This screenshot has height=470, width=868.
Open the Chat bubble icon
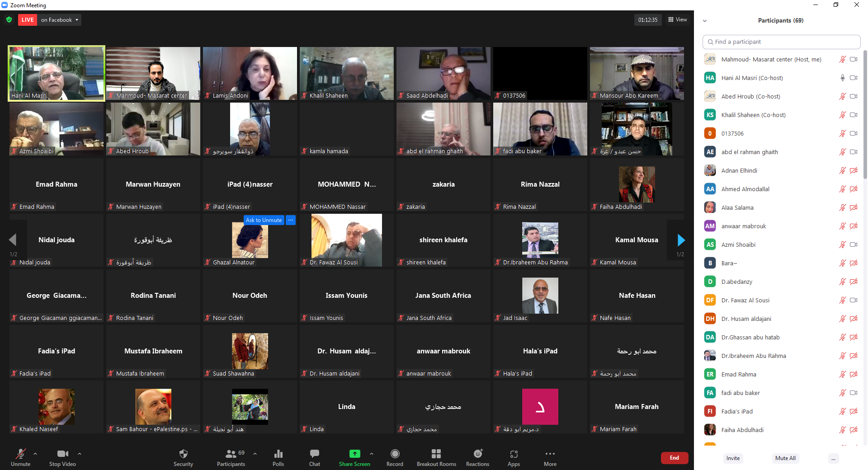314,454
